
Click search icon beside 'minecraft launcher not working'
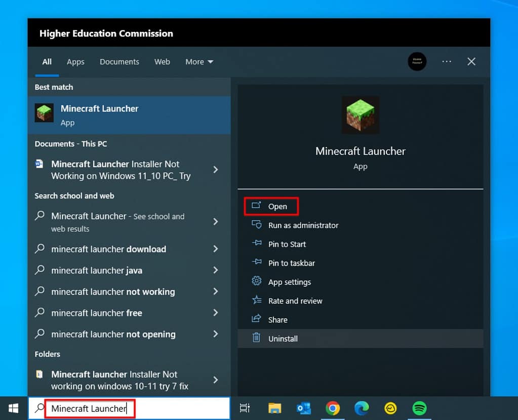click(x=39, y=291)
